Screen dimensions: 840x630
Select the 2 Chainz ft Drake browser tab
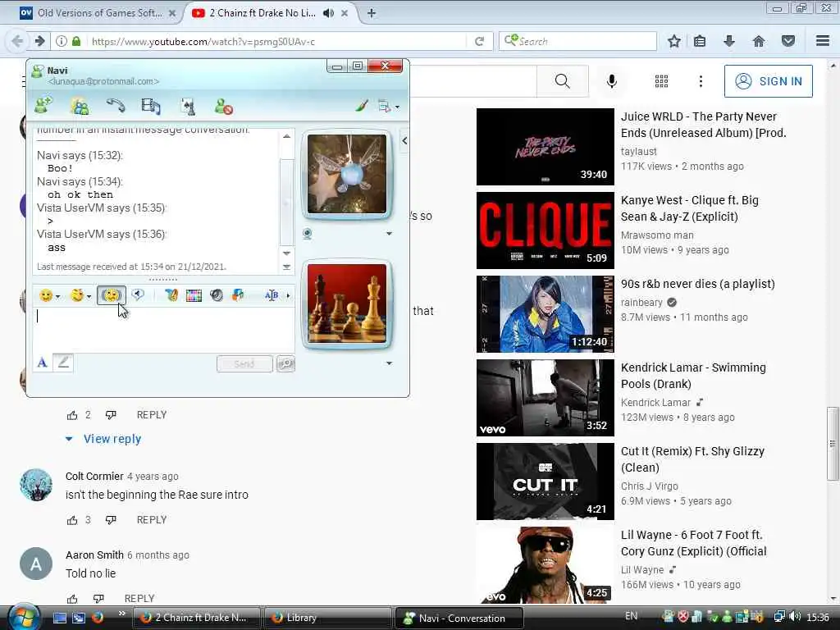[262, 13]
